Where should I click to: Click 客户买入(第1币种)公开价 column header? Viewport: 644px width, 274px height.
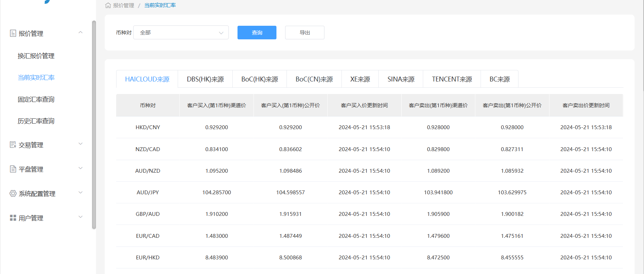click(x=290, y=105)
